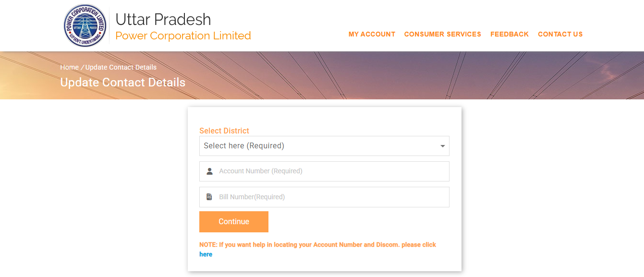
Task: Follow the blue "here" help link
Action: pos(206,254)
